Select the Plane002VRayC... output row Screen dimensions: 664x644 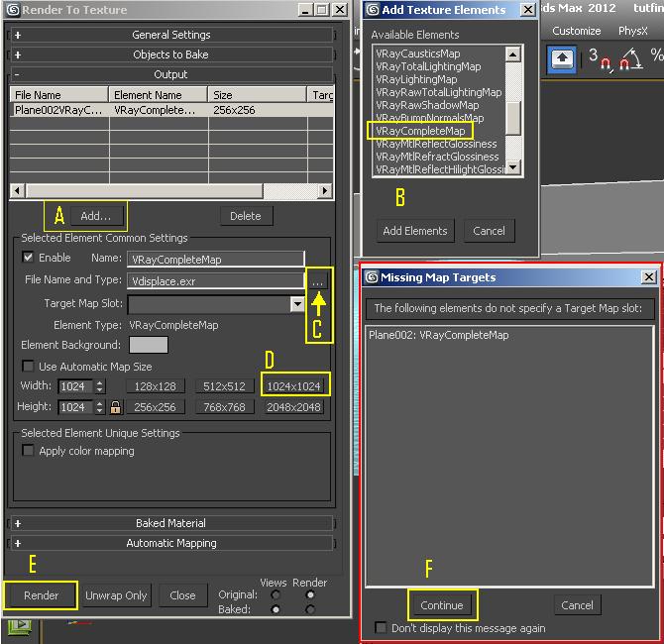pos(171,110)
